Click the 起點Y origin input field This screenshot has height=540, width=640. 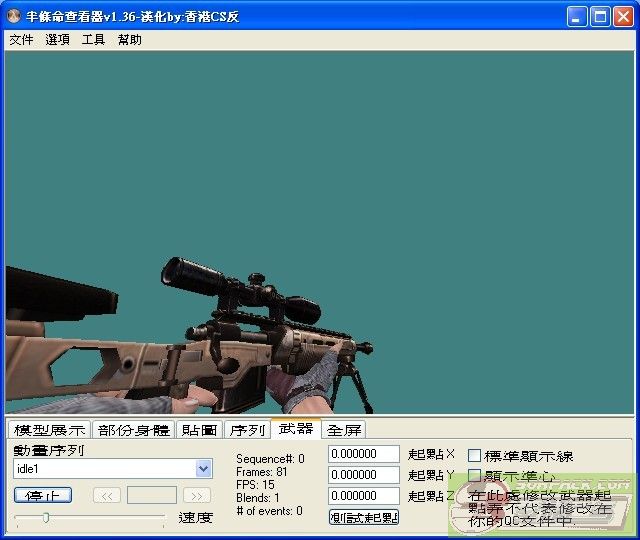click(x=364, y=475)
